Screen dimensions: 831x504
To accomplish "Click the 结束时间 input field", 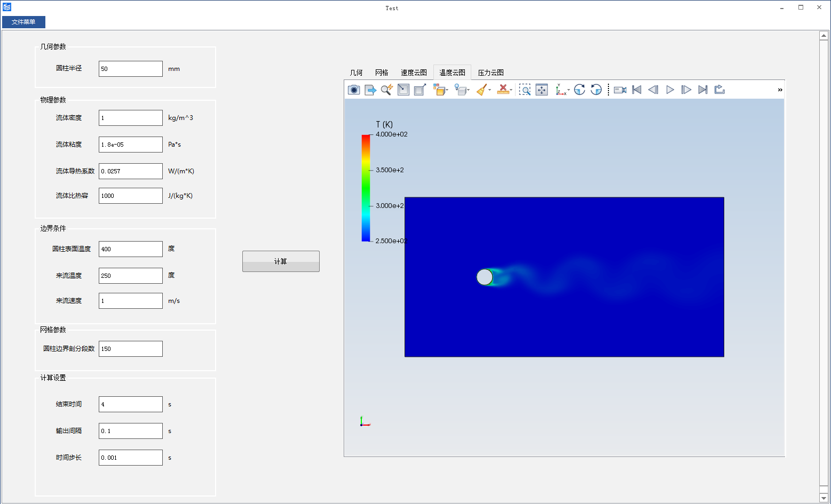I will (131, 404).
